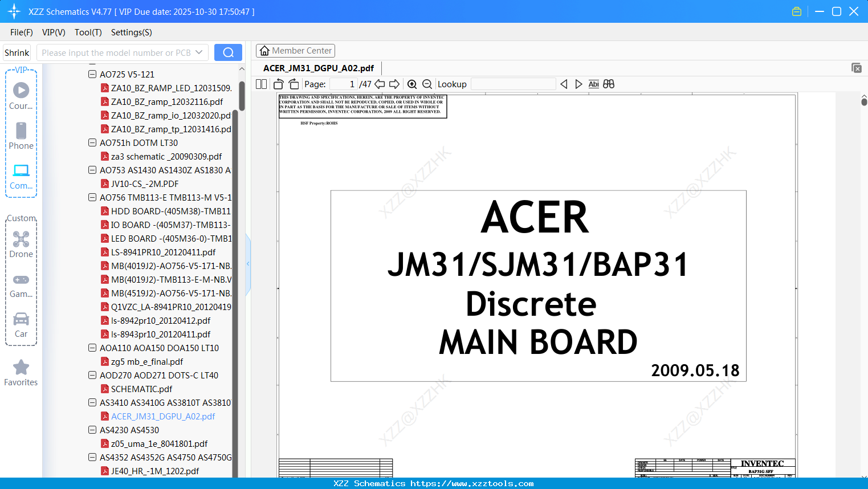Open ZA10_BZ_ramp_12032116.pdf
Screen dimensions: 868x489
tap(167, 101)
